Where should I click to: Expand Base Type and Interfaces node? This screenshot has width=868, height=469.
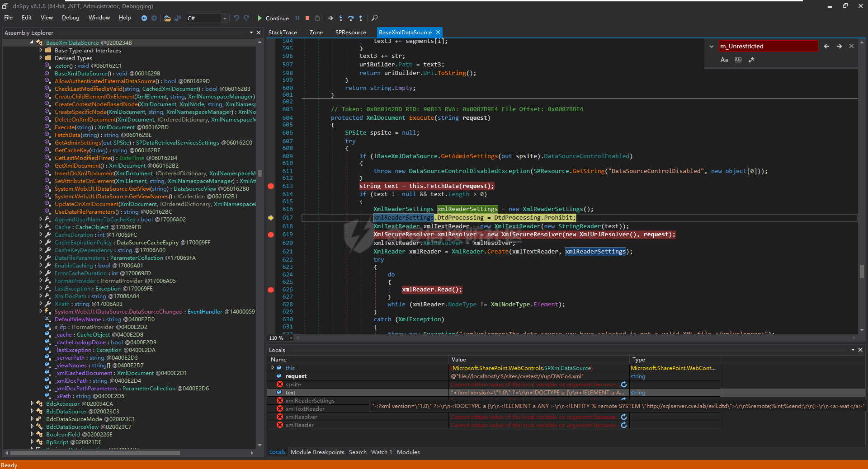(x=41, y=50)
